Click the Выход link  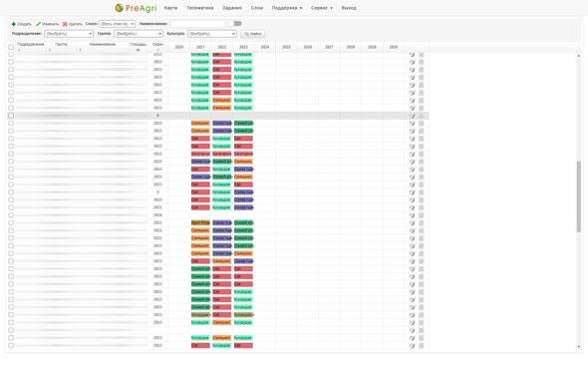coord(349,8)
